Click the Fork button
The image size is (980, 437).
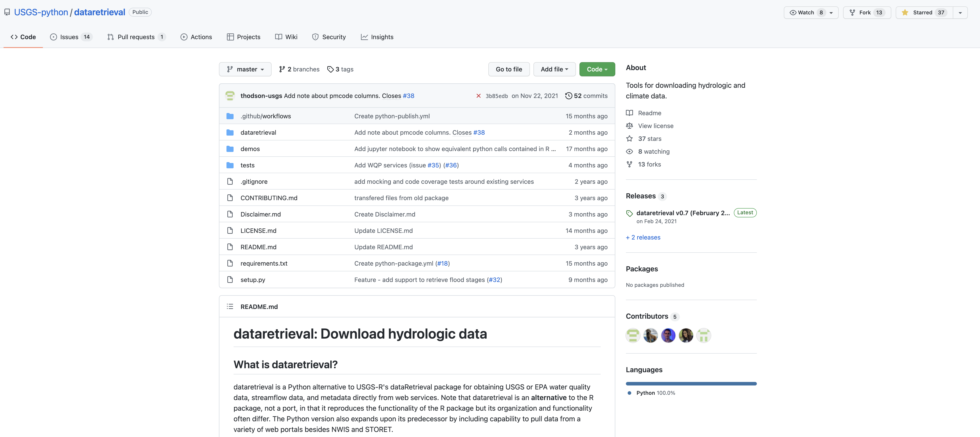867,13
